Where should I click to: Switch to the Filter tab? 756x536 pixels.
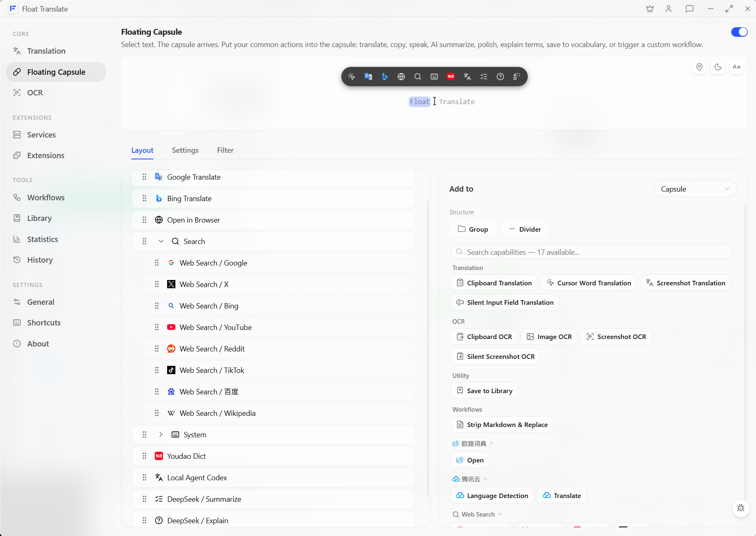[225, 150]
